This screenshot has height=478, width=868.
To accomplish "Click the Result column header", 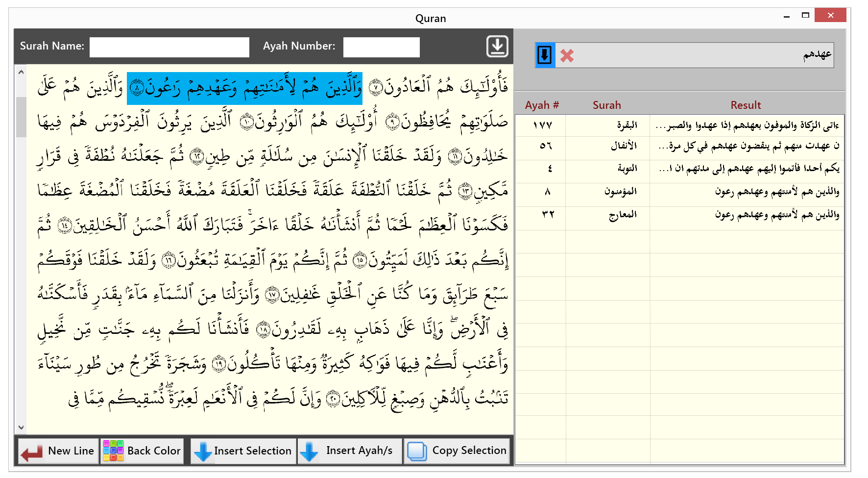I will coord(746,105).
